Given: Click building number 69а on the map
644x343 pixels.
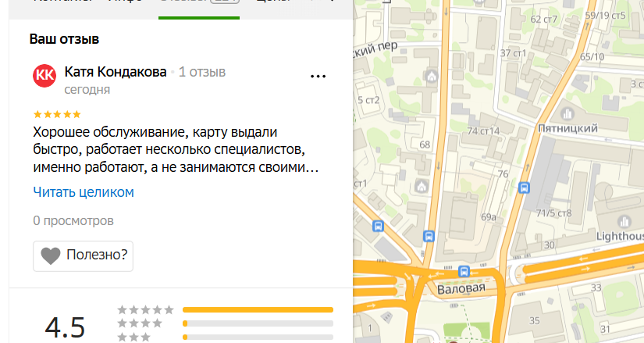Looking at the screenshot, I should click(489, 217).
